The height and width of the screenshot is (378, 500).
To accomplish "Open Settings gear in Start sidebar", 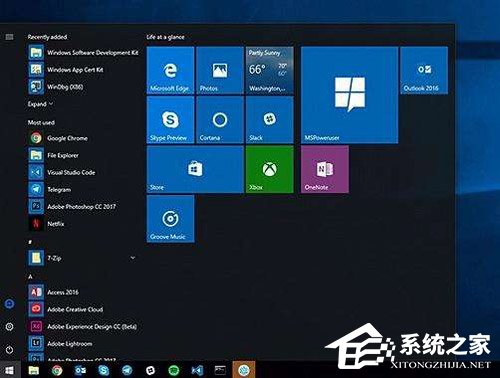I will (x=9, y=327).
